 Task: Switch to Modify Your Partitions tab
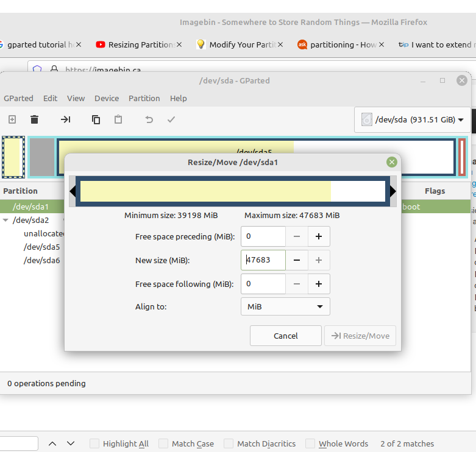tap(236, 44)
